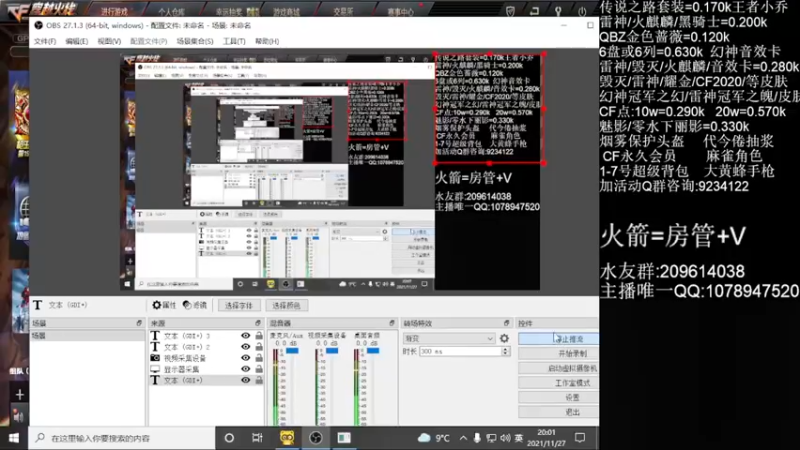This screenshot has height=450, width=800.
Task: Open the 帮助(H) menu in OBS
Action: 267,41
